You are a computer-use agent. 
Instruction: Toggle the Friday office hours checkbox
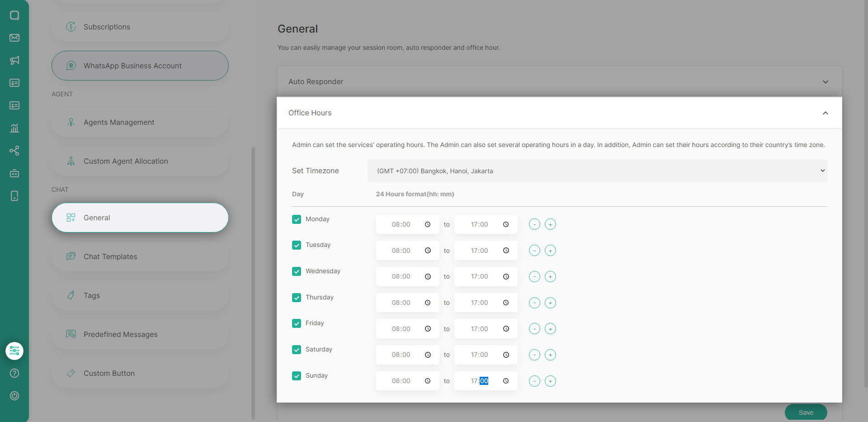pyautogui.click(x=297, y=323)
